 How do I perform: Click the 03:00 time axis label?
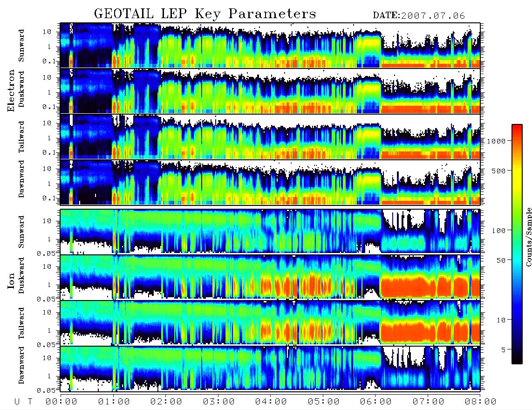click(219, 402)
